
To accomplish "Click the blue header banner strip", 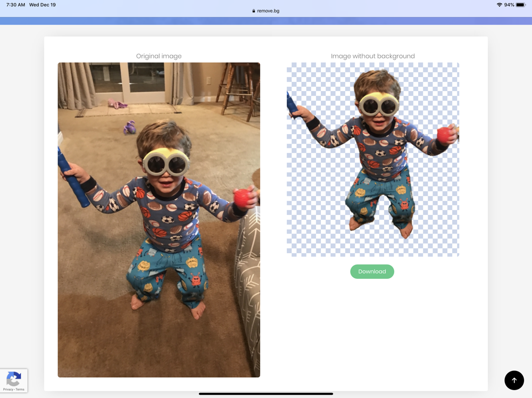I will click(266, 21).
